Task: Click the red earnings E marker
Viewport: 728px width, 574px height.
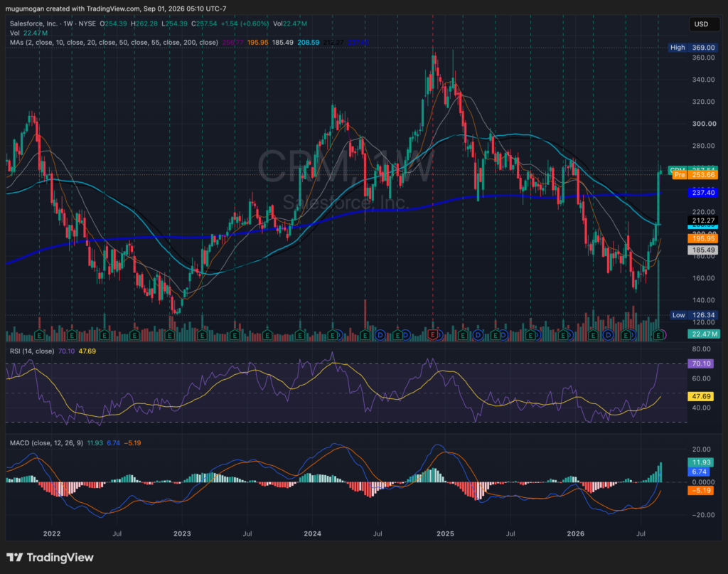Action: tap(433, 334)
